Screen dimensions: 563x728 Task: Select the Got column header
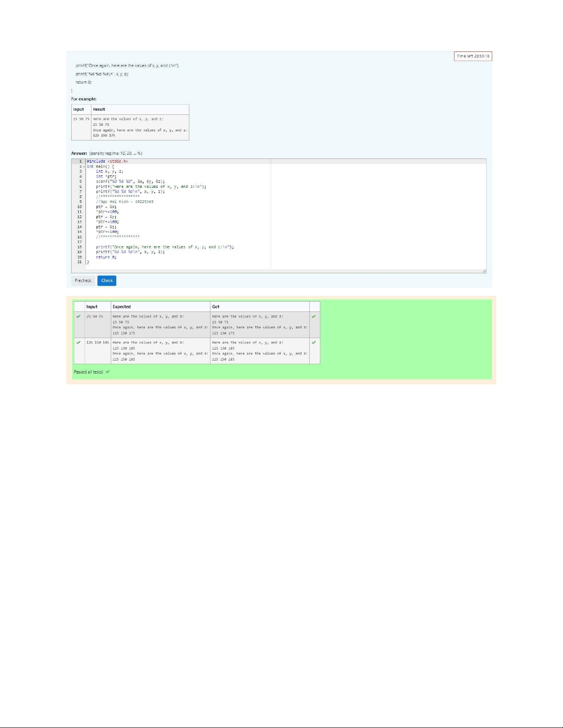pos(216,307)
